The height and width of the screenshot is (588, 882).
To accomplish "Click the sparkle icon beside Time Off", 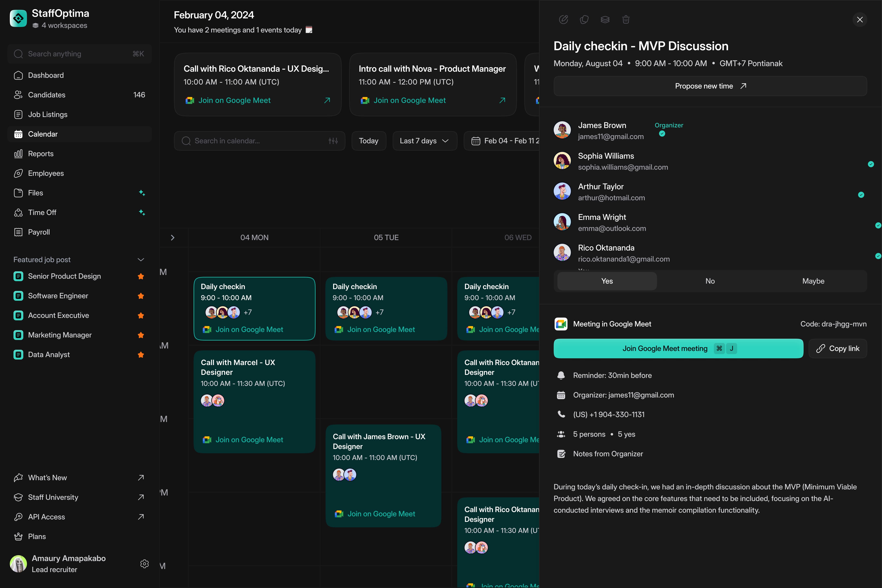I will click(x=142, y=212).
